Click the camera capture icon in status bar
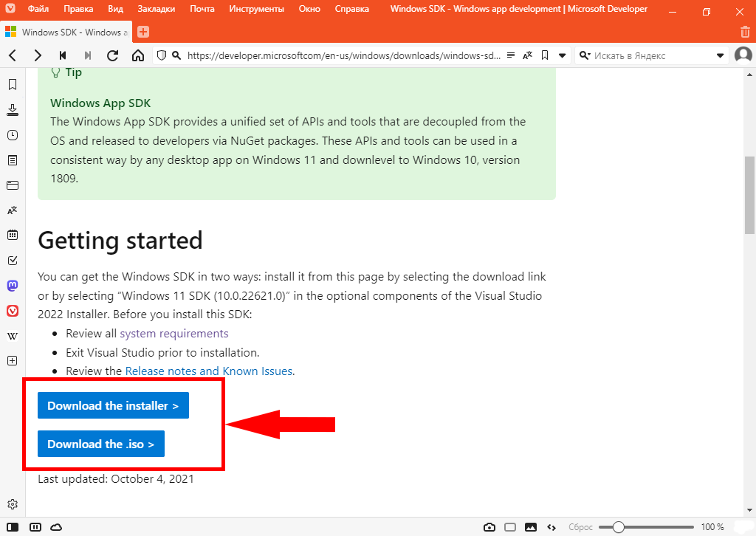This screenshot has width=756, height=536. coord(489,527)
